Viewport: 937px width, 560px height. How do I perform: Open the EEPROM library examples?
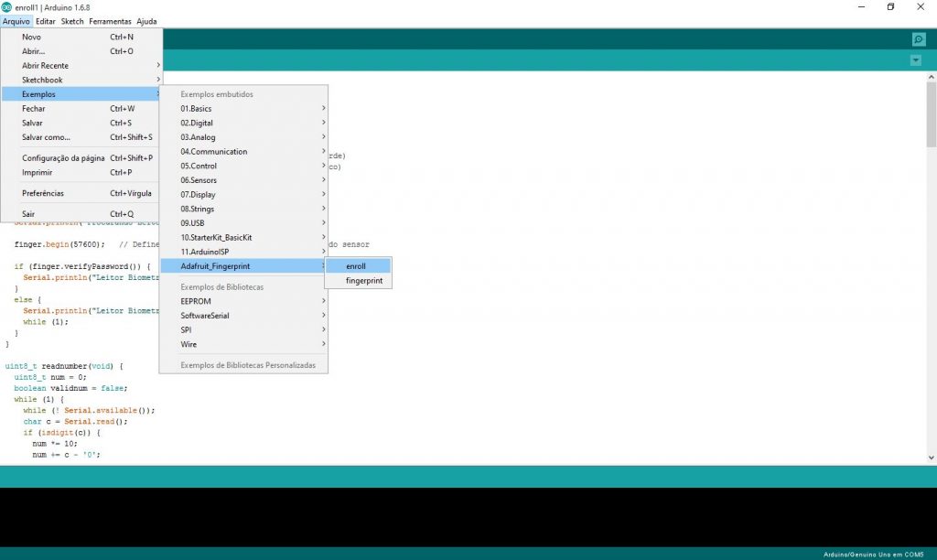[x=243, y=302]
